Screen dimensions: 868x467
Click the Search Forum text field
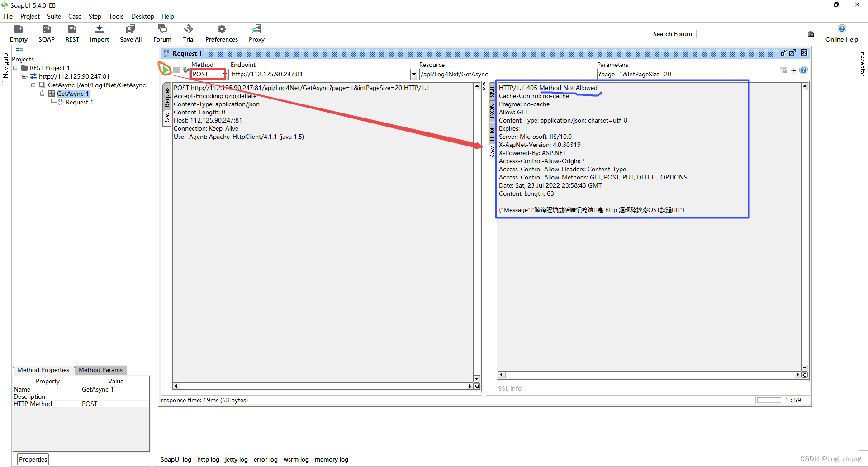tap(751, 34)
